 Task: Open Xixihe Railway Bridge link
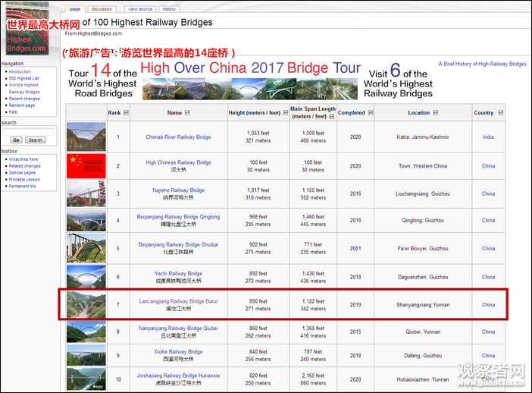point(178,351)
